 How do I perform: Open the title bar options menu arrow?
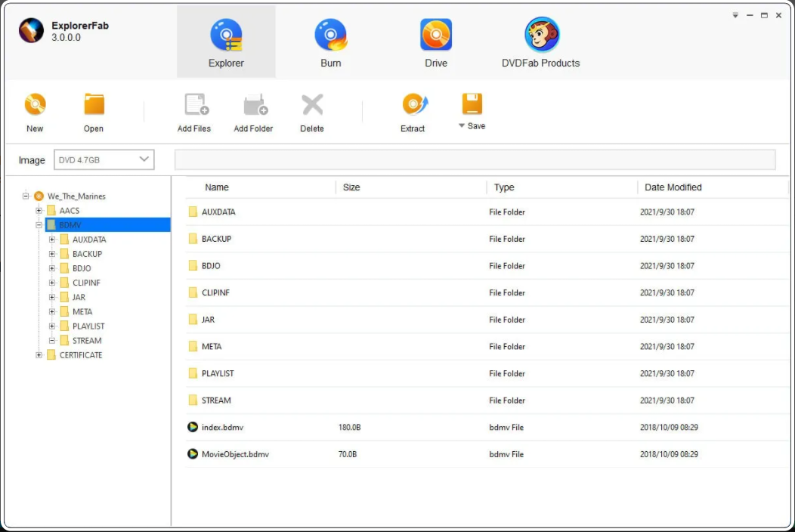coord(735,15)
